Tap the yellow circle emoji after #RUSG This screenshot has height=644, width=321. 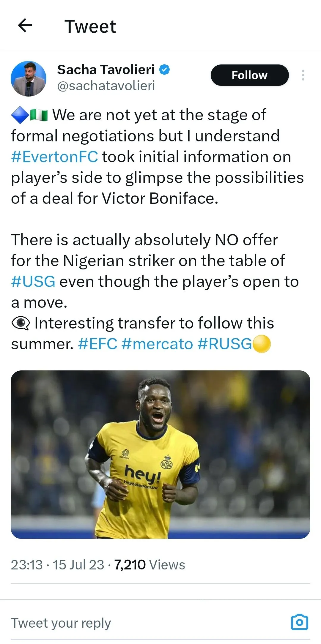[x=262, y=344]
